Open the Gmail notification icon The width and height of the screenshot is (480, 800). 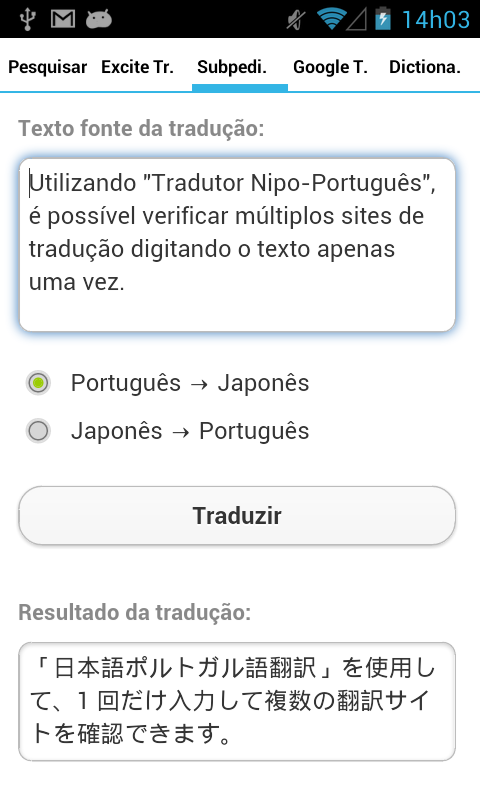click(63, 19)
